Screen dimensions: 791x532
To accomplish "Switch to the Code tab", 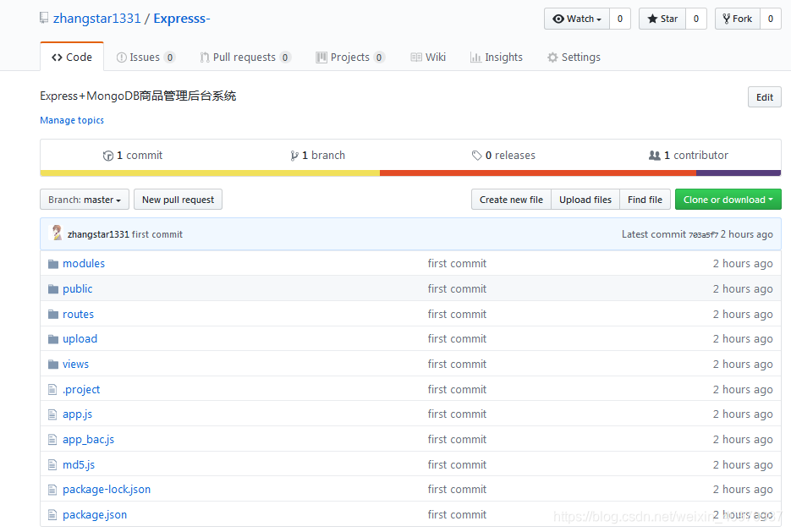I will 72,57.
